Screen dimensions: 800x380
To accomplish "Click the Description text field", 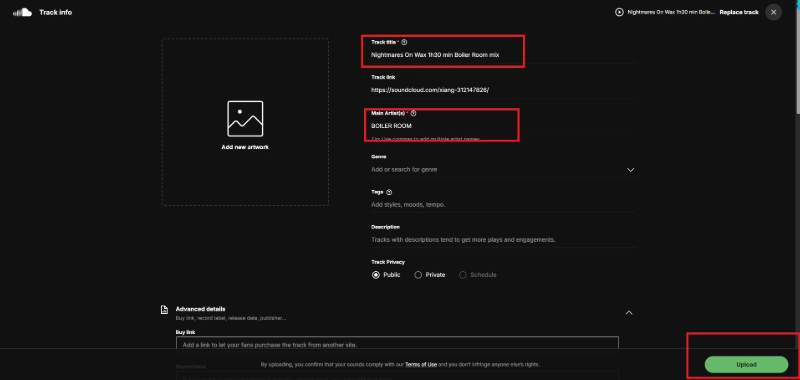I will click(503, 240).
